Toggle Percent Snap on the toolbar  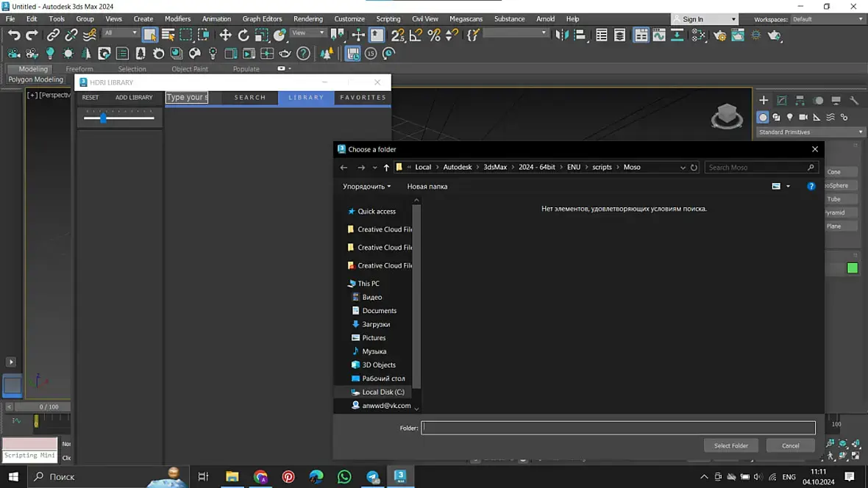click(x=434, y=35)
